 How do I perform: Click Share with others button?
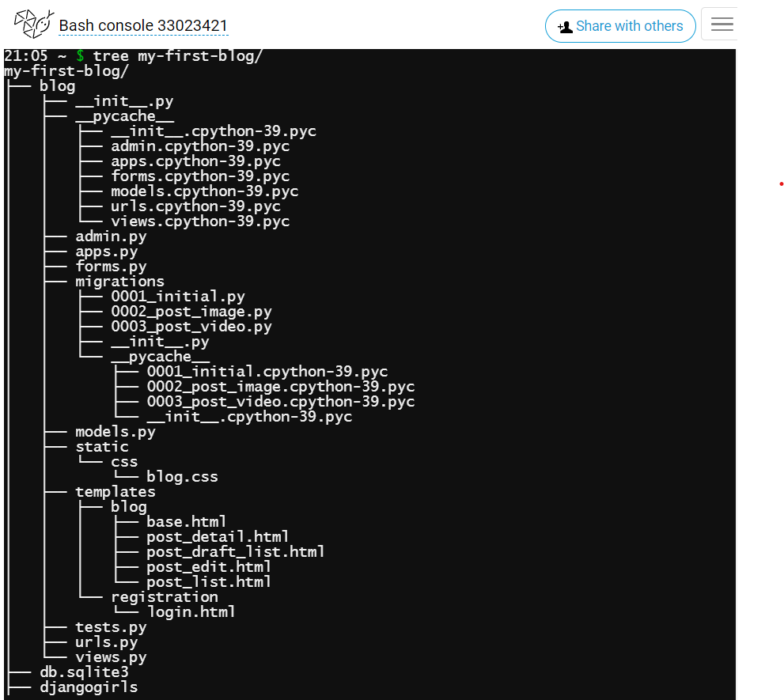(620, 26)
